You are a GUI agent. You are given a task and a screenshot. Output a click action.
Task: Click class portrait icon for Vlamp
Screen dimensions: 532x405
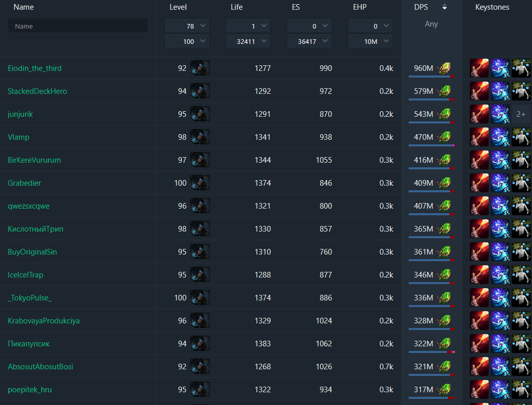tap(200, 137)
